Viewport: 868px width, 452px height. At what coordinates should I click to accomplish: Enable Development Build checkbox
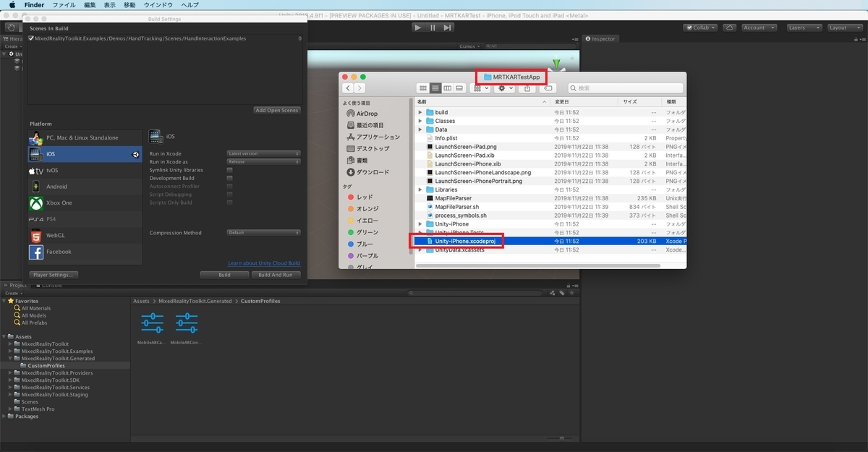[x=230, y=178]
